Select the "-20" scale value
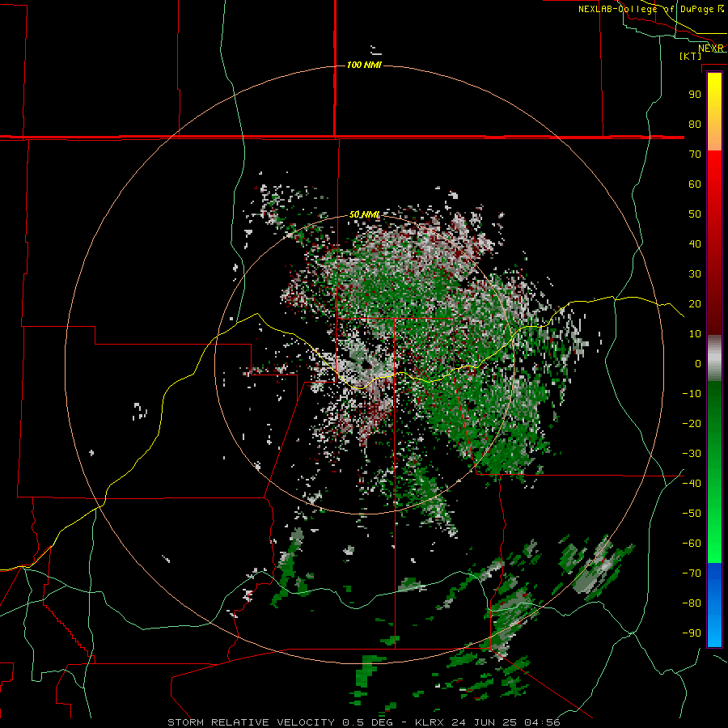Viewport: 728px width, 728px height. tap(692, 423)
